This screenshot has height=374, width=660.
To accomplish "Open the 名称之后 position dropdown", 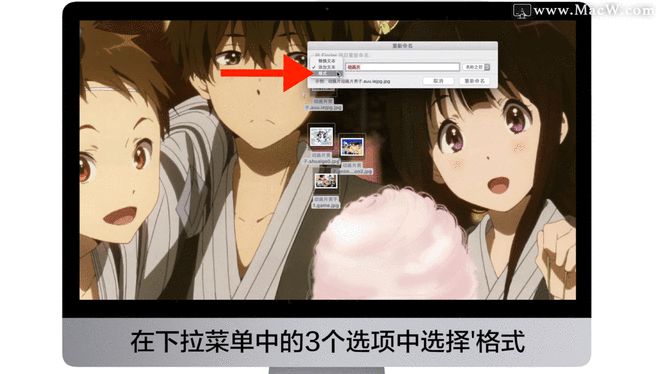I will tap(476, 67).
